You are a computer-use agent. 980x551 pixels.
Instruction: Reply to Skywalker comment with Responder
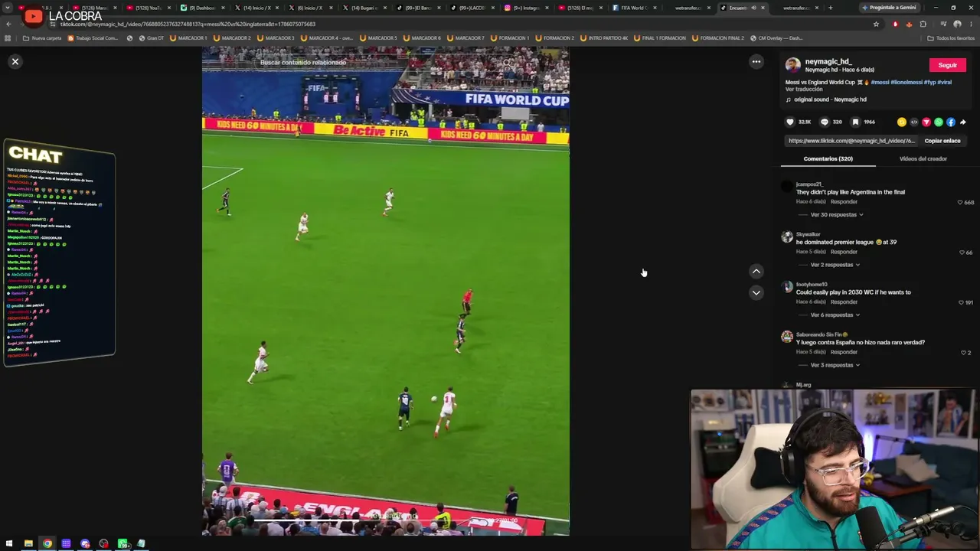tap(844, 252)
